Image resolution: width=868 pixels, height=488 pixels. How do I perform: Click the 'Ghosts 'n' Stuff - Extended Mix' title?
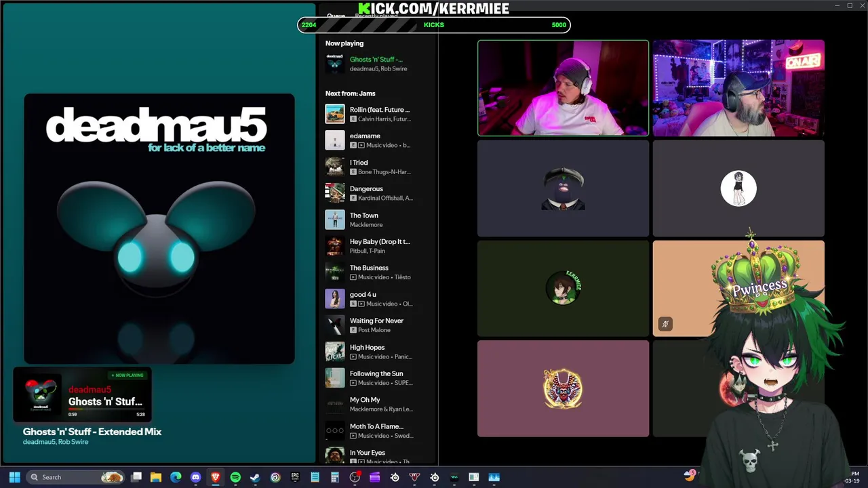(x=92, y=432)
